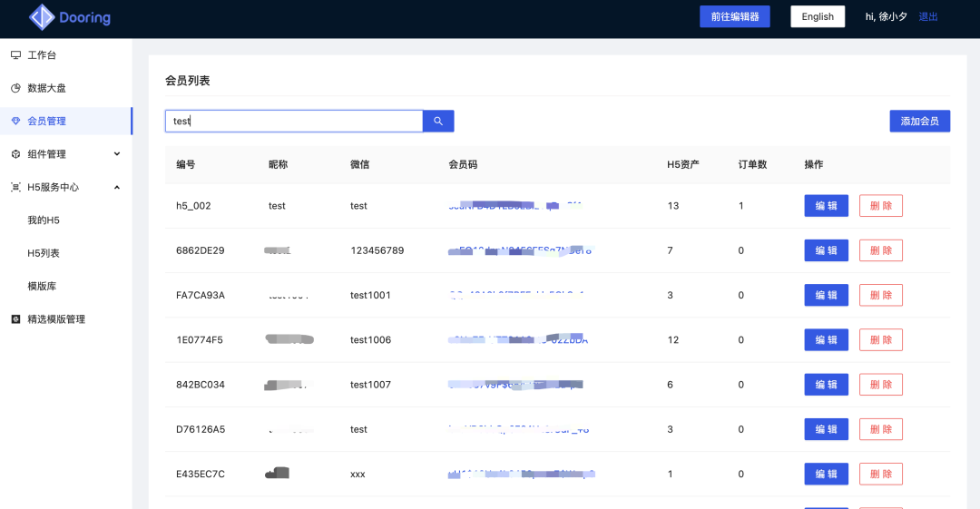Click the 组件管理 cube icon
Screen dimensions: 980x509
15,154
